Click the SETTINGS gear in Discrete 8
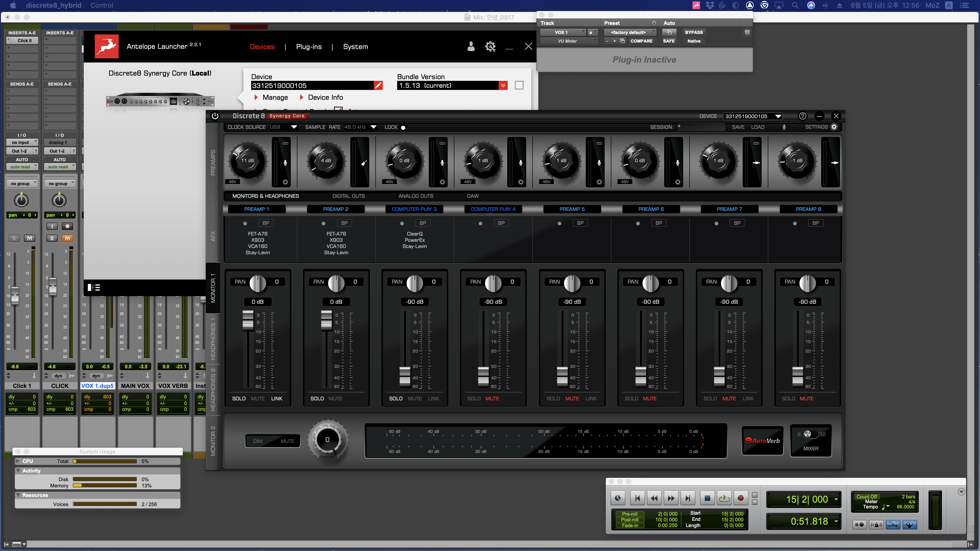Screen dimensions: 980x551 point(834,127)
